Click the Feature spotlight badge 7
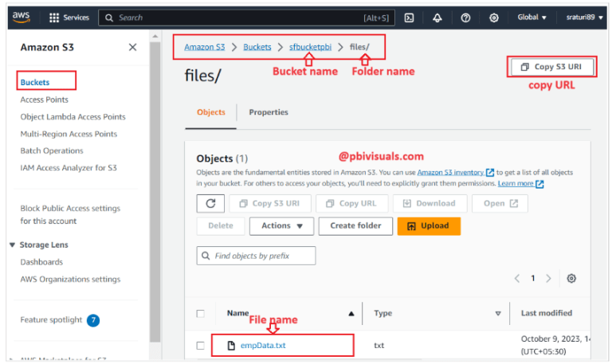The height and width of the screenshot is (364, 612). (93, 320)
